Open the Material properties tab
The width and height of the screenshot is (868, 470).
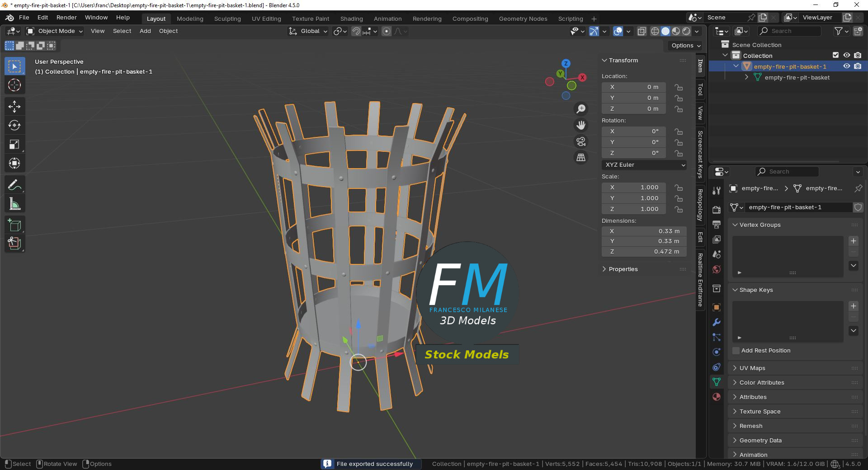pyautogui.click(x=717, y=397)
